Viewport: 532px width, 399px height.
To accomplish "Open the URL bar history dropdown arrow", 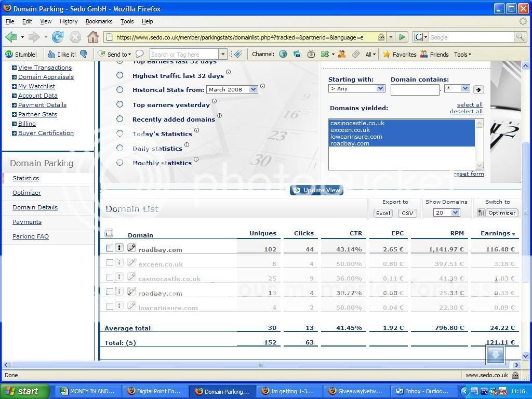I will [x=391, y=37].
